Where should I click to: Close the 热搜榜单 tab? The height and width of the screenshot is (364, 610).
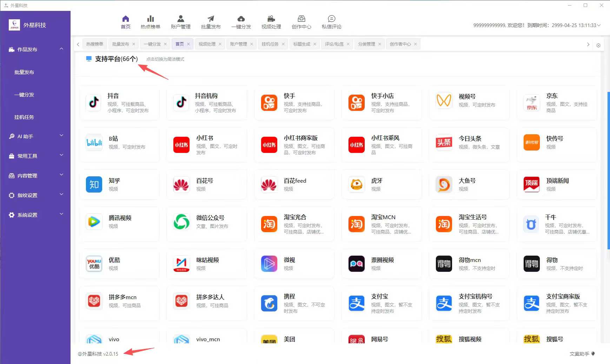[105, 44]
